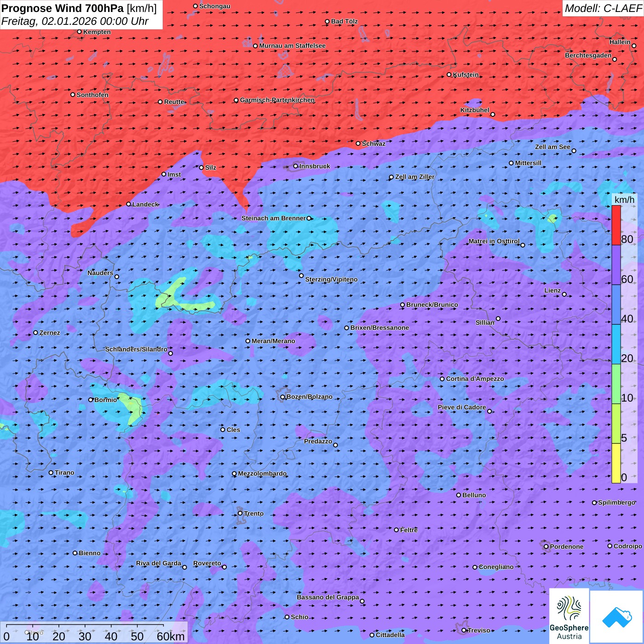Click the Murnau am Staffelsee label

[292, 46]
